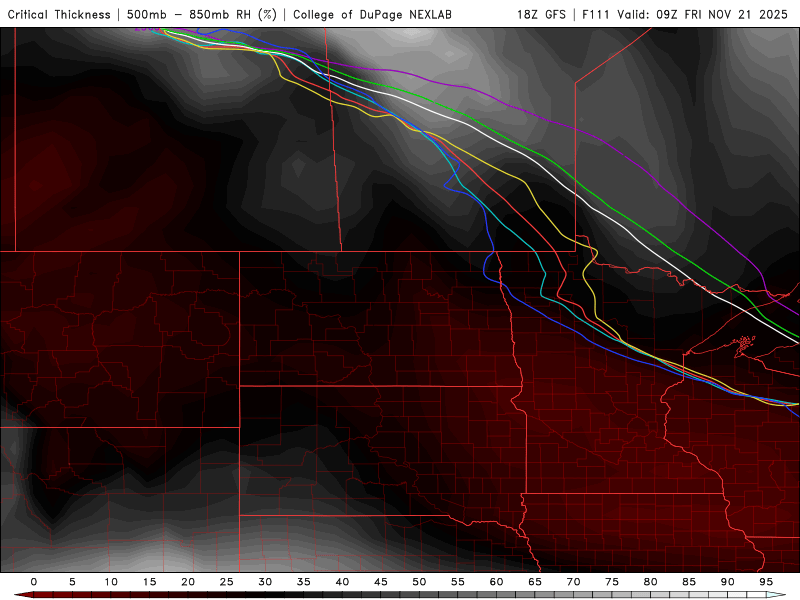Select the colorbar value "10"
This screenshot has width=800, height=600.
click(111, 582)
